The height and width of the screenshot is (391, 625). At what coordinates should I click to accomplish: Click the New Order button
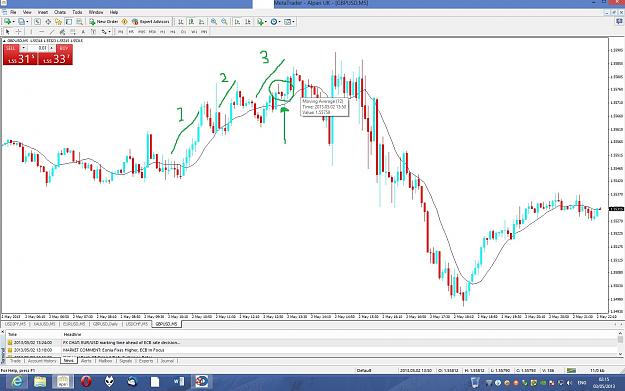coord(103,22)
